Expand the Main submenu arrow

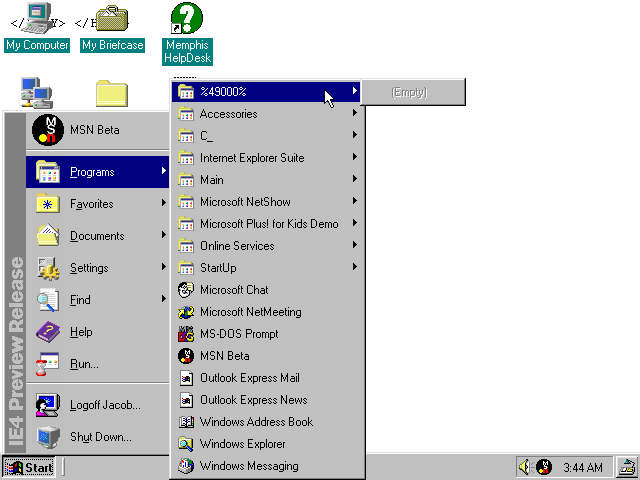[355, 179]
